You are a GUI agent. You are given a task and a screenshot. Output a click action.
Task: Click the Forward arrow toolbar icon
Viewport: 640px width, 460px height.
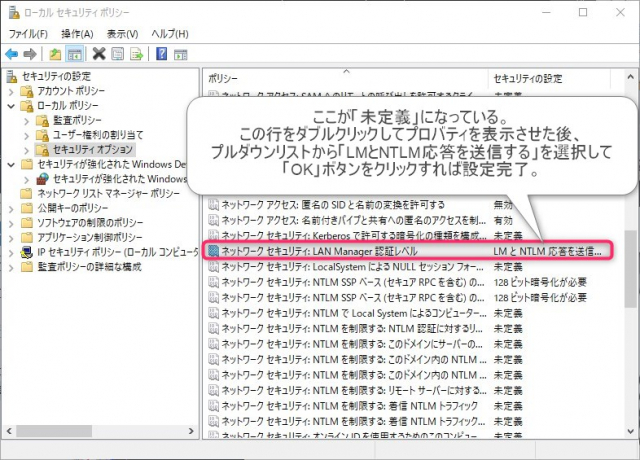[30, 54]
